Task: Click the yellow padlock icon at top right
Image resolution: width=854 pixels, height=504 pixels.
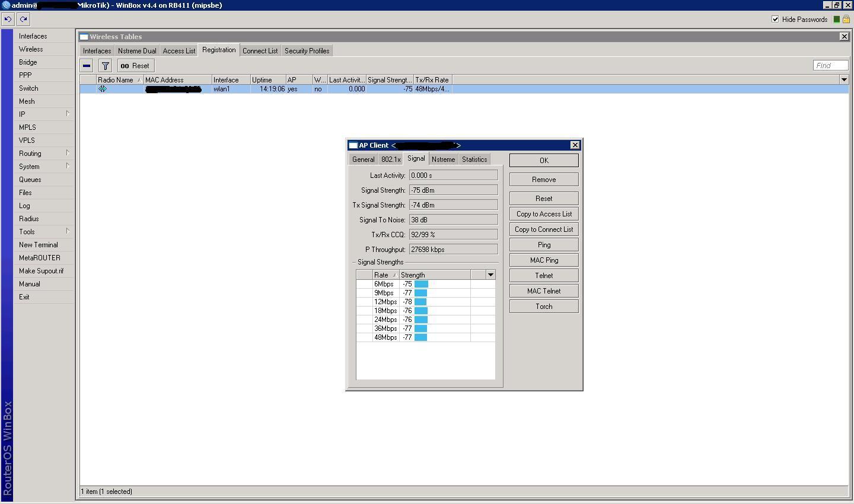Action: (x=846, y=20)
